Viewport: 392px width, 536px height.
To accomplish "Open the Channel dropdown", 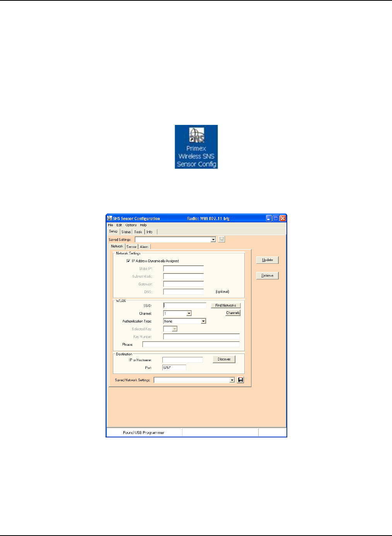I will [x=189, y=314].
